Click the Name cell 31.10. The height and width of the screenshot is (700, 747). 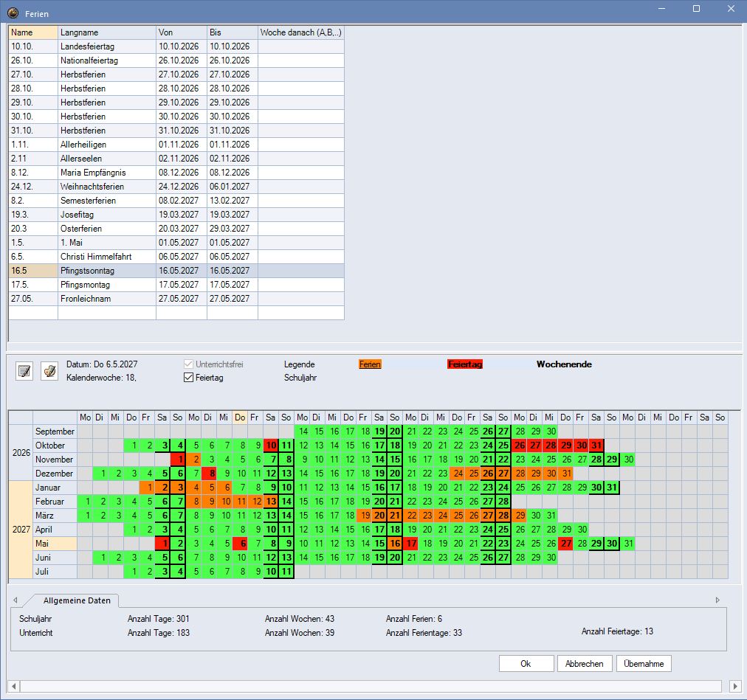[33, 131]
